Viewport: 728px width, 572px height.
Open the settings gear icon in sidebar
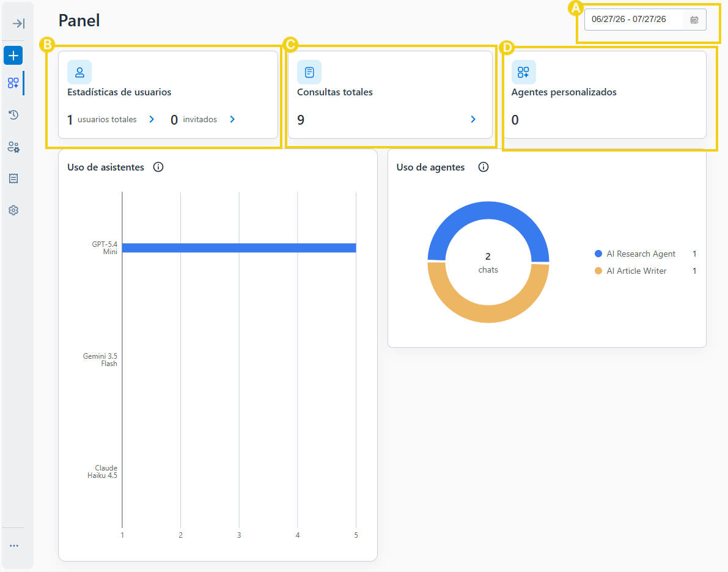click(13, 210)
